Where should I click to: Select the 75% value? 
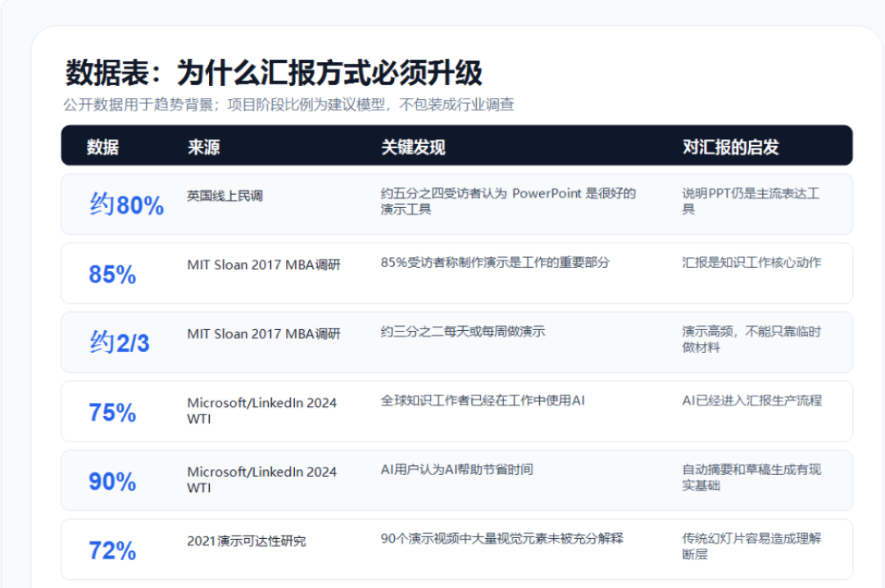112,413
